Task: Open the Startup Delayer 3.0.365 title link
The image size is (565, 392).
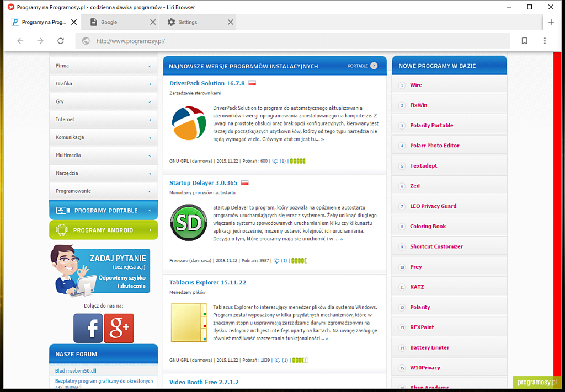Action: click(203, 183)
